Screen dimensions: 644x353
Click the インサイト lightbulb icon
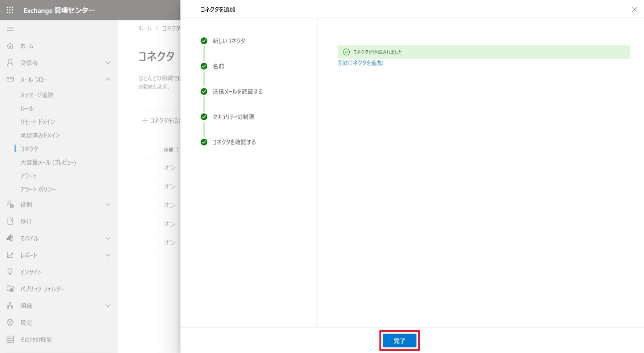pyautogui.click(x=10, y=272)
